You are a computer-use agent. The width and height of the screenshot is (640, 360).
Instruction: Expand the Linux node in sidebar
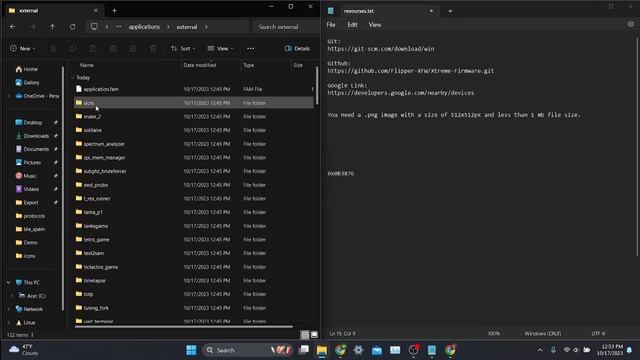click(x=9, y=323)
